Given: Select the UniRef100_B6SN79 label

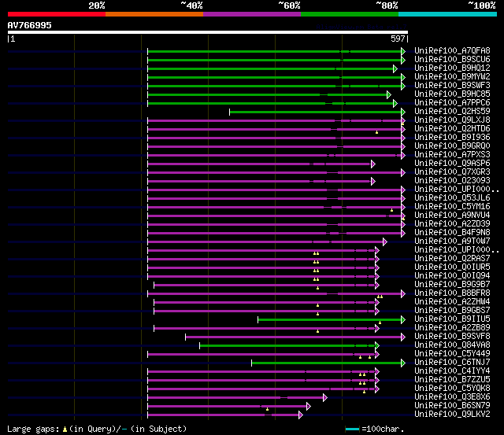Looking at the screenshot, I should pyautogui.click(x=452, y=406).
